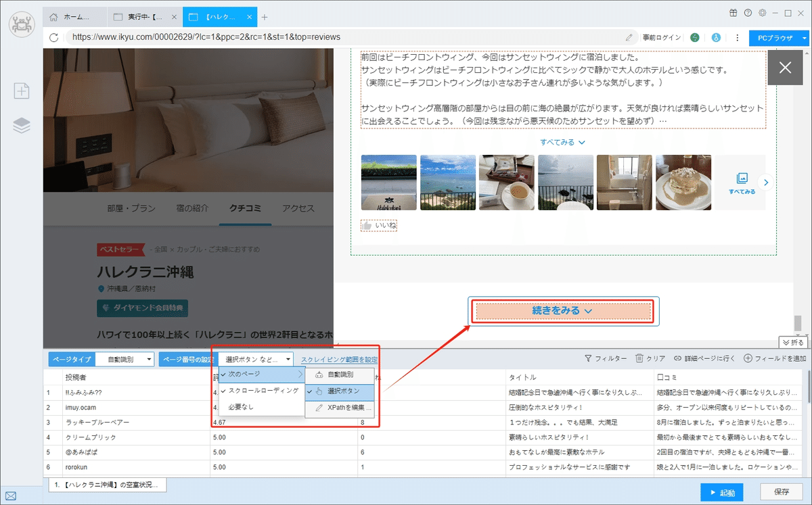Click the ScrapeStorm robot logo icon

coord(21,25)
